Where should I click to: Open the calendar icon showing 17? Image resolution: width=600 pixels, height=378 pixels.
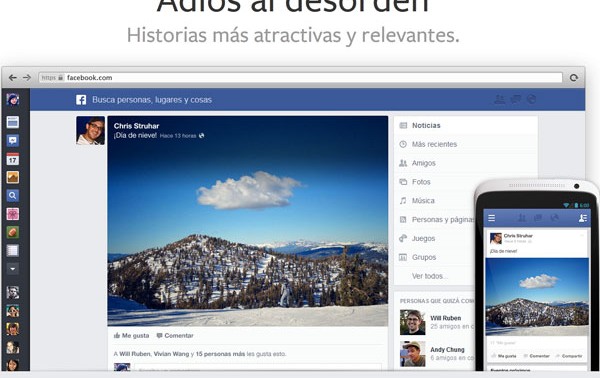pyautogui.click(x=13, y=159)
